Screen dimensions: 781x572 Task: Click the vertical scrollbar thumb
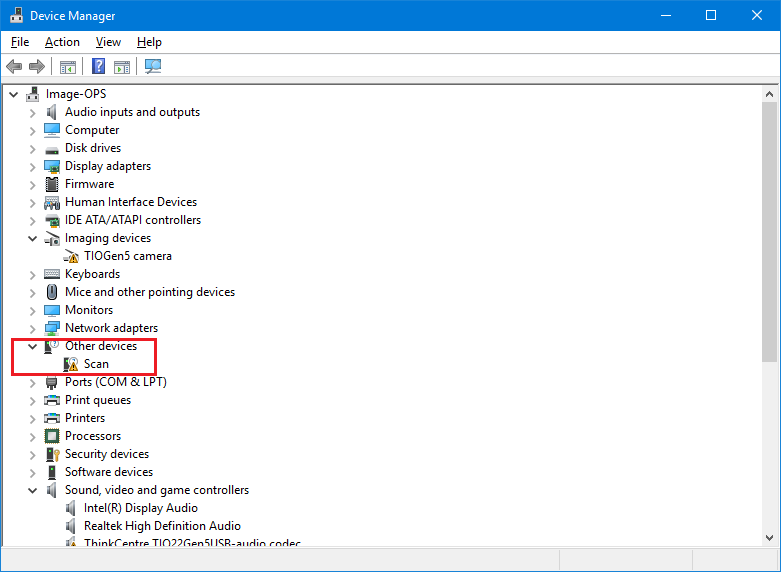(x=769, y=232)
